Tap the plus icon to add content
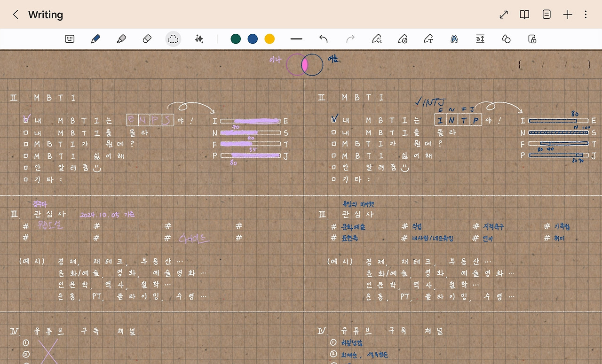The height and width of the screenshot is (364, 602). (x=568, y=15)
